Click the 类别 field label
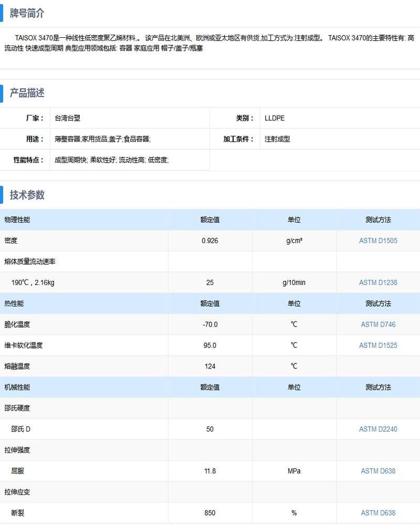 [245, 118]
